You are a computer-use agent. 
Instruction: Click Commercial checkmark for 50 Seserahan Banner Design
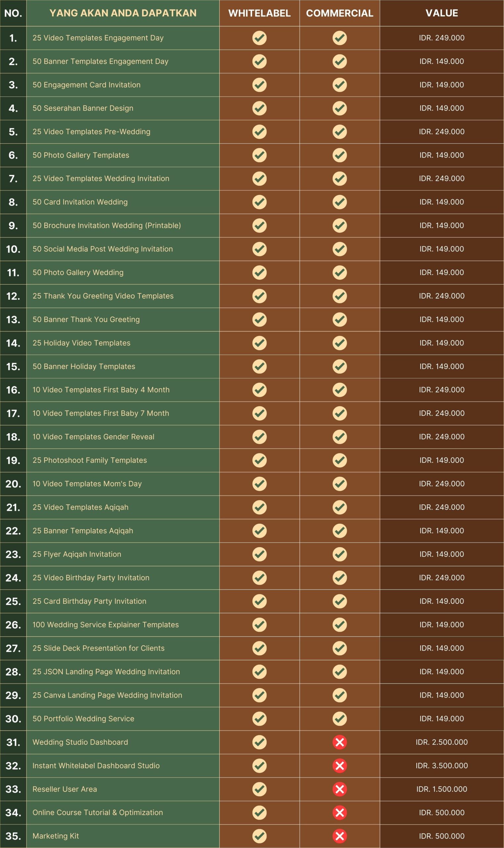pyautogui.click(x=340, y=108)
